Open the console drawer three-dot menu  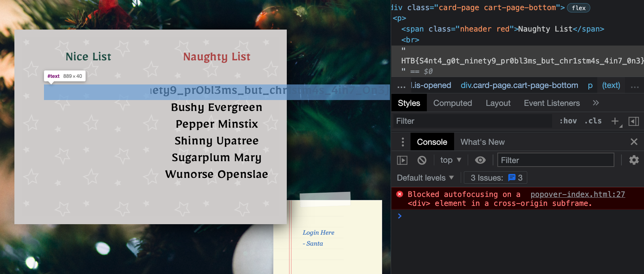[x=402, y=142]
